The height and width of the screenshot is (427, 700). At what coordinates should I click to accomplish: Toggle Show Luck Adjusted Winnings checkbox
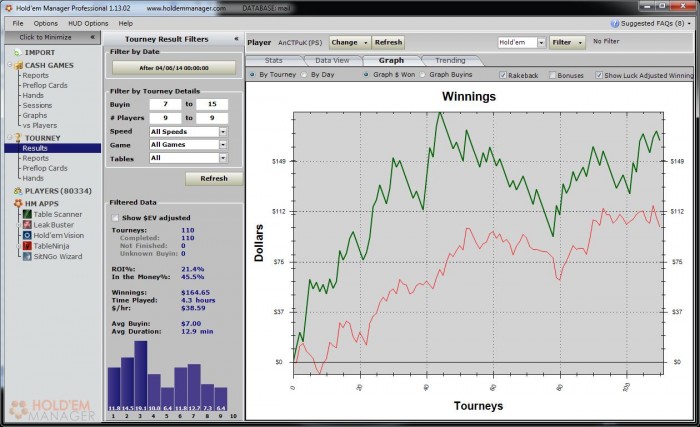click(x=599, y=75)
